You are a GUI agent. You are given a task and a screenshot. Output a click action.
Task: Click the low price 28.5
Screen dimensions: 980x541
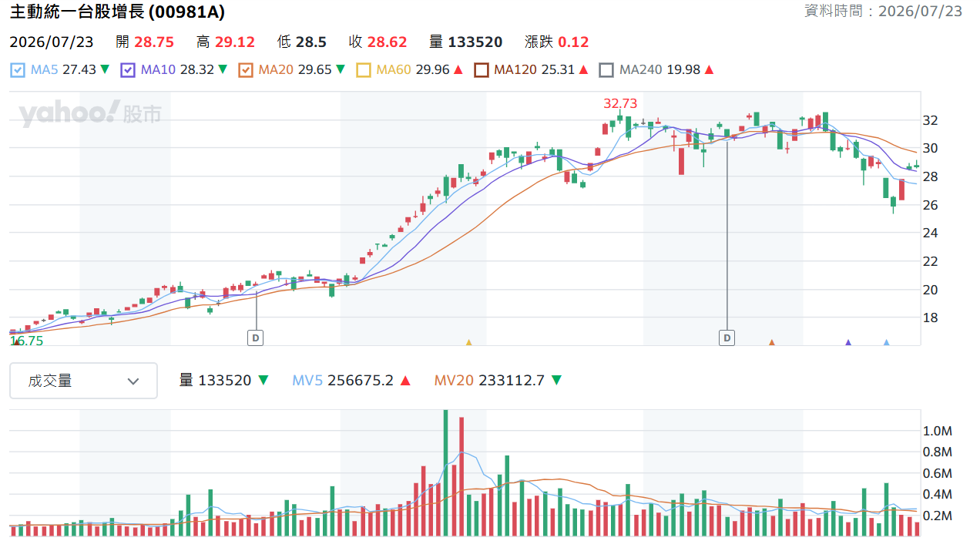pos(311,42)
